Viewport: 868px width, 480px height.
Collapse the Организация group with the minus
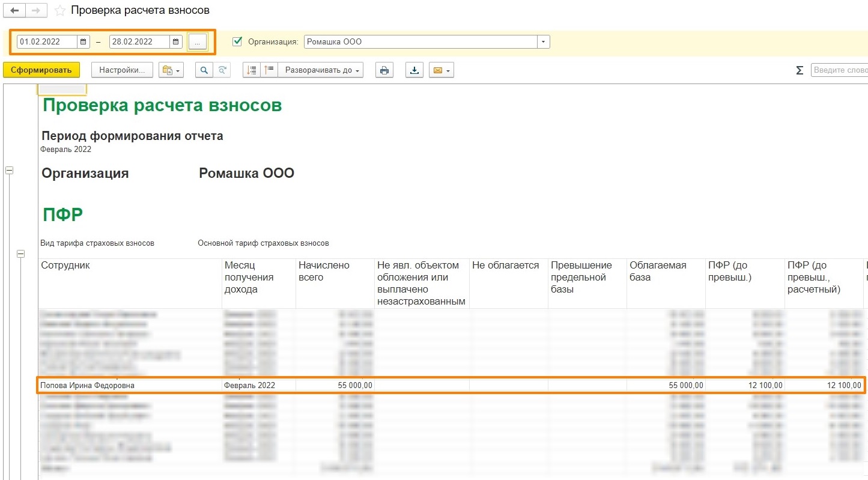click(x=9, y=171)
